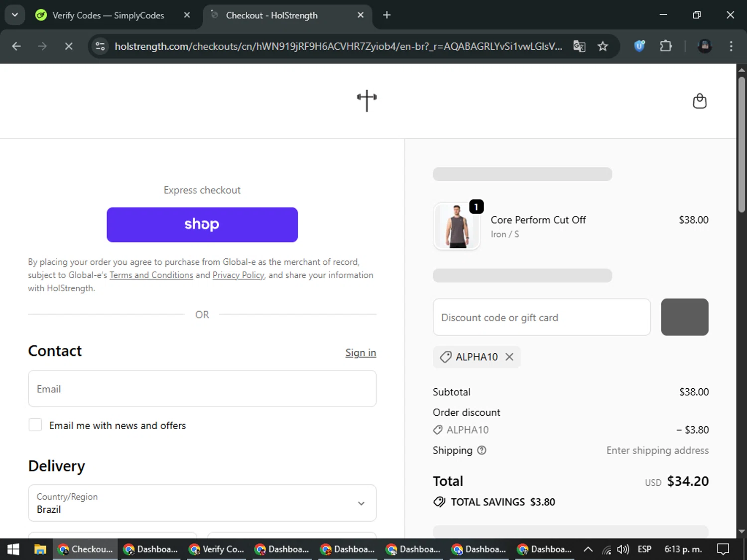Focus the Email input field
Image resolution: width=747 pixels, height=560 pixels.
(202, 389)
